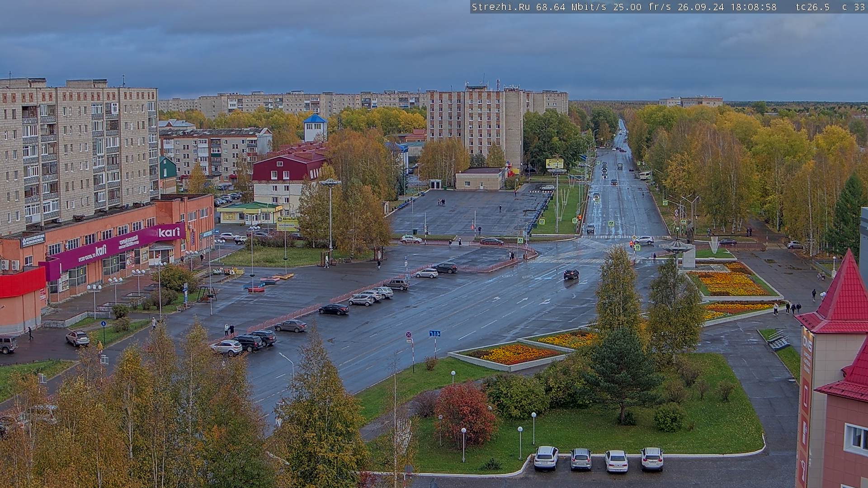Click the large white "kari" store sign
This screenshot has height=488, width=868.
(x=169, y=232)
